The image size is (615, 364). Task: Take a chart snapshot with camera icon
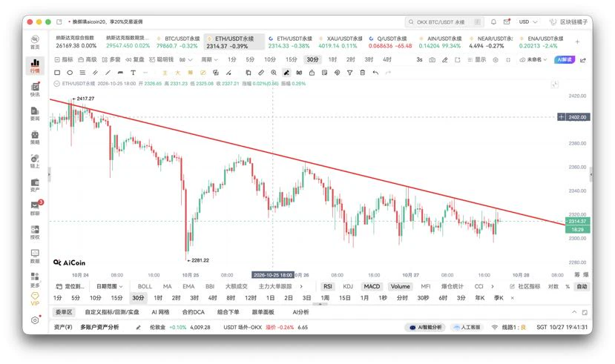click(432, 60)
